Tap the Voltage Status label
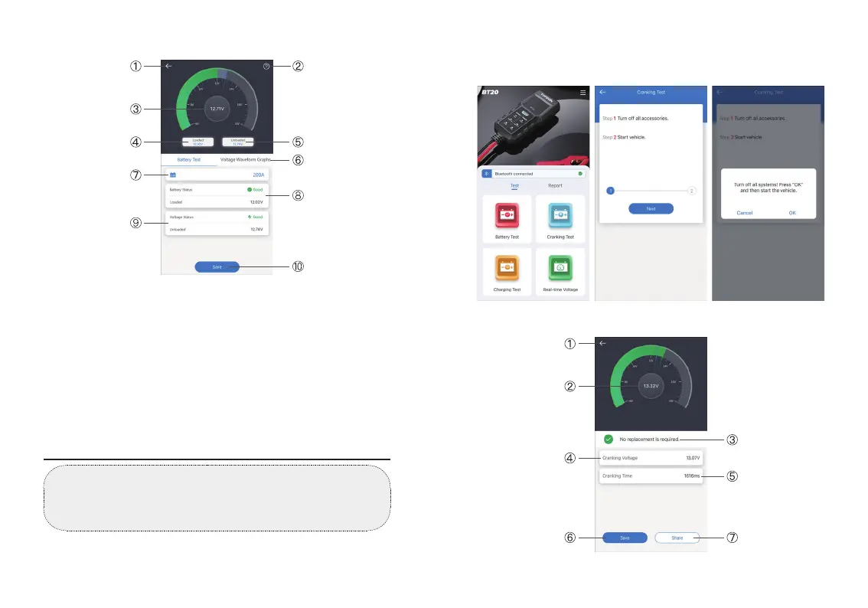Viewport: 868px width, 608px height. [x=181, y=217]
